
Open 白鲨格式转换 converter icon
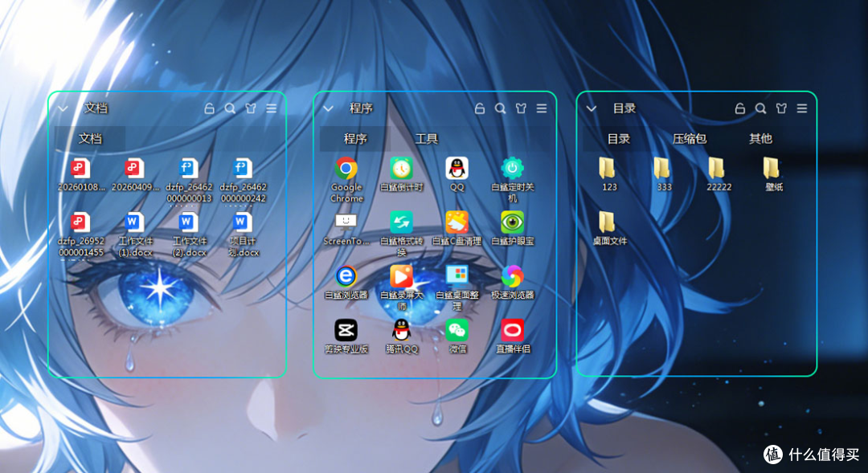401,222
